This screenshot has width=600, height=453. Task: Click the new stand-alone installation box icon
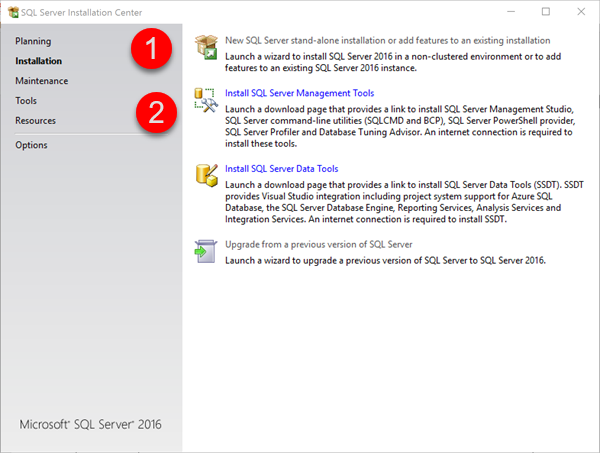tap(206, 47)
